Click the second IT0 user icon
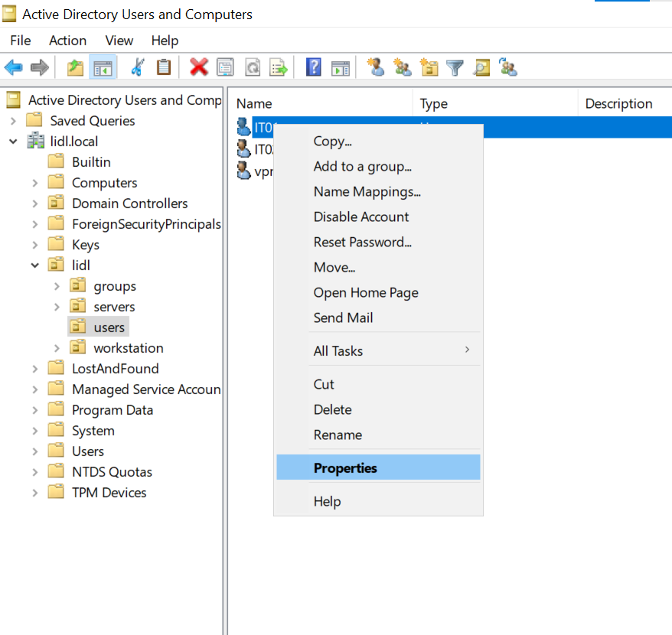The height and width of the screenshot is (635, 672). point(243,148)
